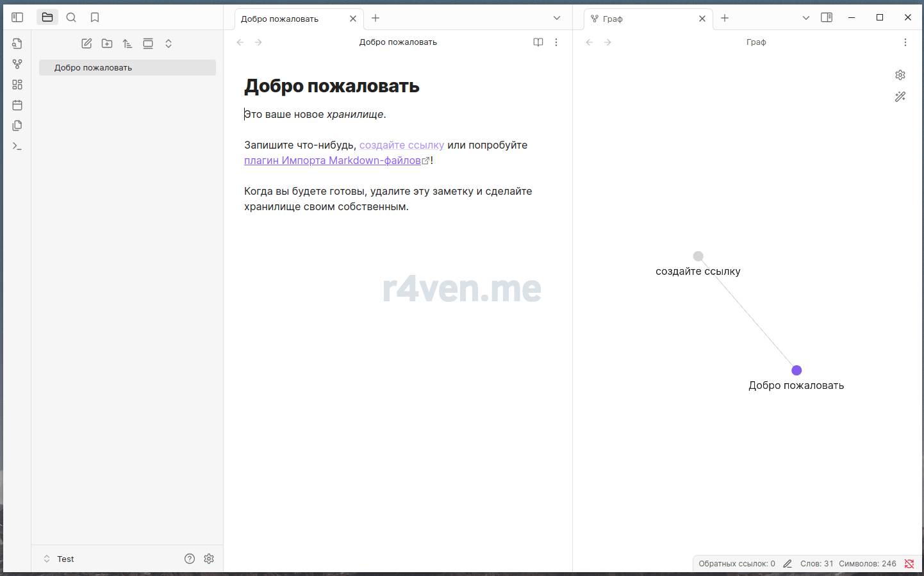Screen dimensions: 924x576
Task: Toggle the left sidebar
Action: (x=17, y=17)
